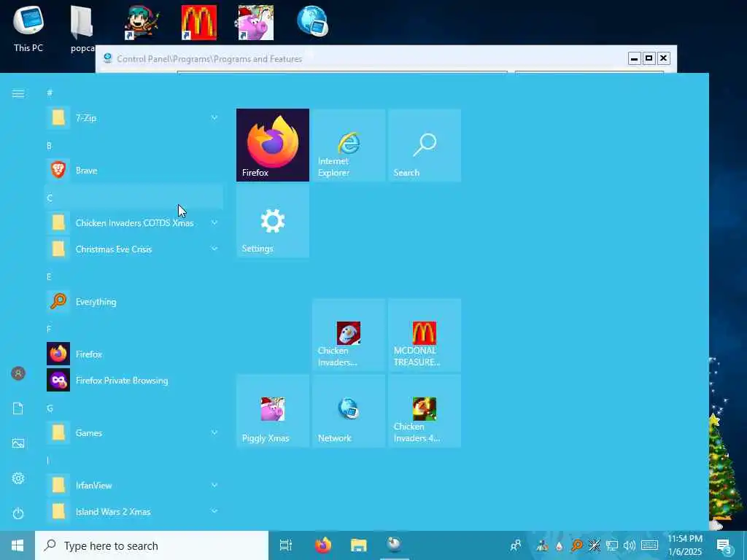Viewport: 747px width, 560px height.
Task: Launch the Piggly Xmas tile
Action: [273, 411]
